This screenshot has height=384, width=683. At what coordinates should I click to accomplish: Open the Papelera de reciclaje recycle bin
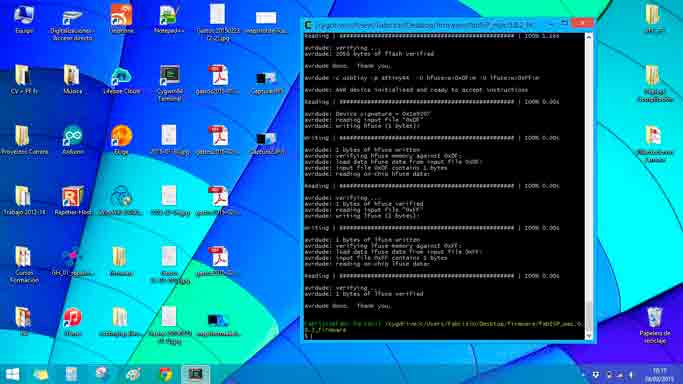pos(655,325)
